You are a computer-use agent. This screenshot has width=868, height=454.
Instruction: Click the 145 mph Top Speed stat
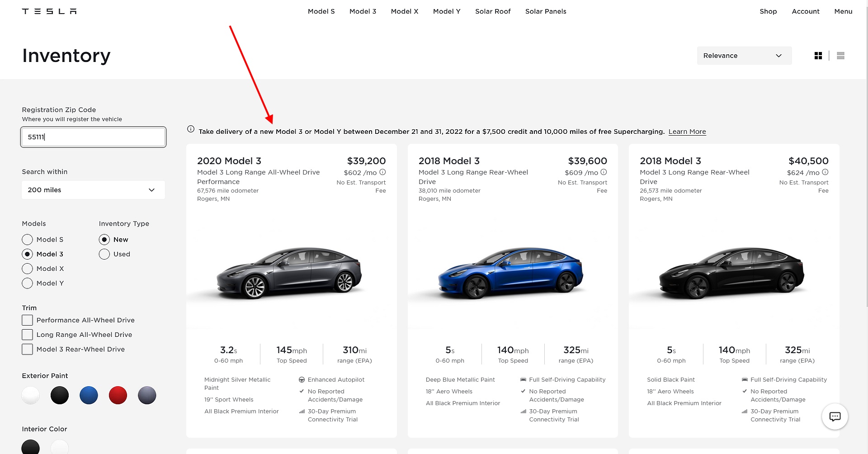[292, 355]
